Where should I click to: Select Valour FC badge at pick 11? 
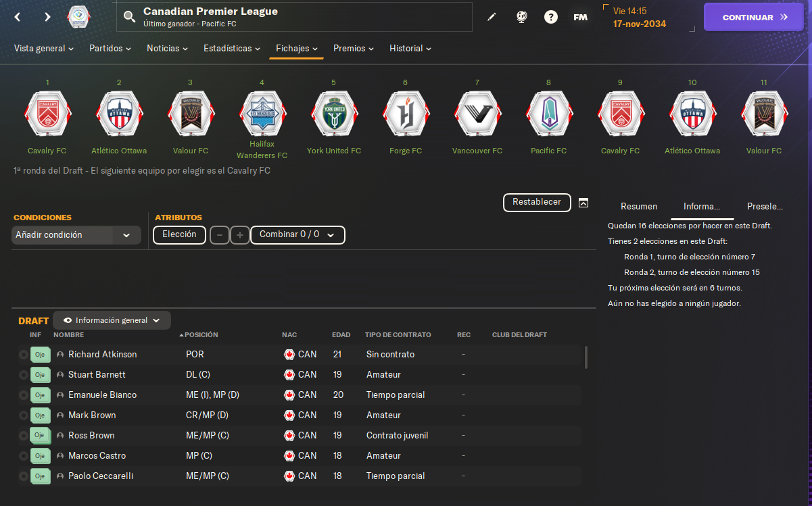coord(763,114)
